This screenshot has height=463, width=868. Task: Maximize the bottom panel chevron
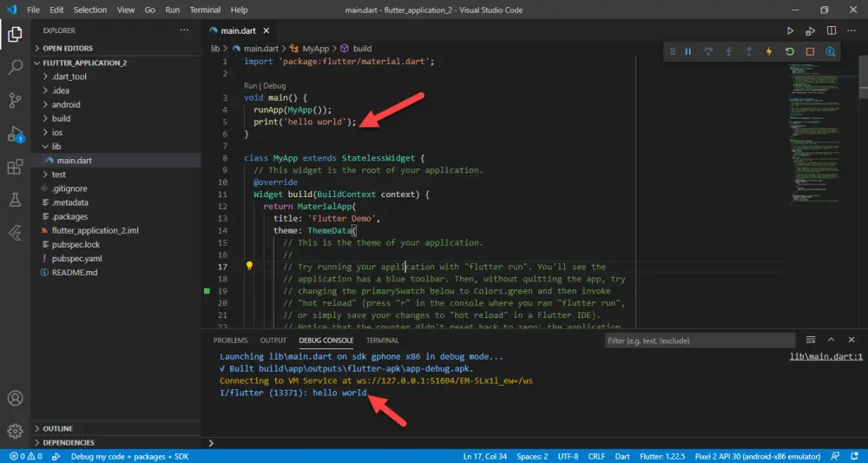(831, 340)
